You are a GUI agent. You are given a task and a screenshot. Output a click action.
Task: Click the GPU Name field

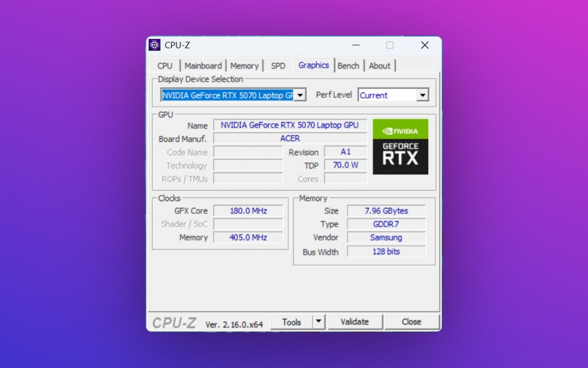coord(290,125)
